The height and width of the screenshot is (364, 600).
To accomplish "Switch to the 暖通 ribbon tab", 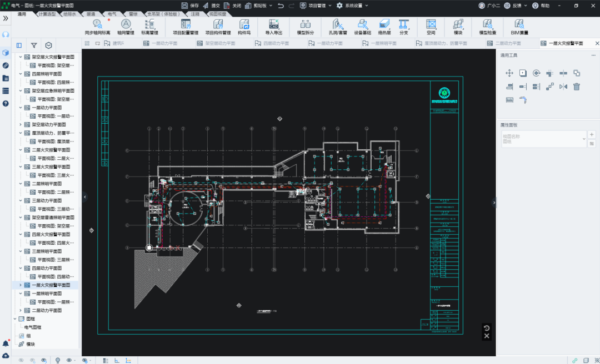I will (x=91, y=14).
